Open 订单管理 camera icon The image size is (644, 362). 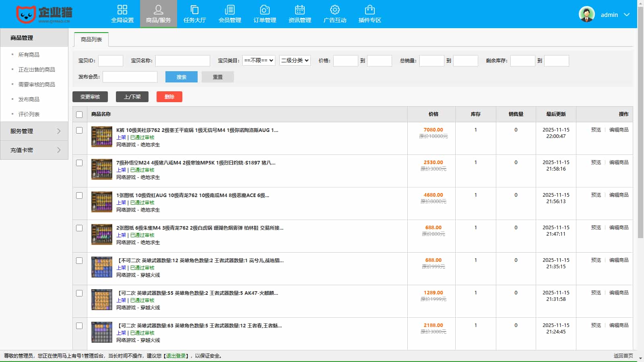coord(264,10)
